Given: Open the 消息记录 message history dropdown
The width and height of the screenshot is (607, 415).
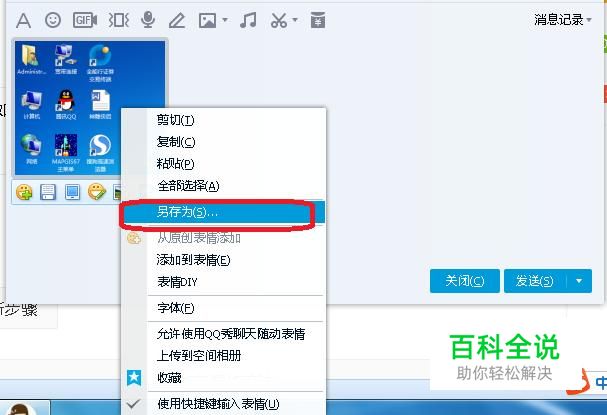Looking at the screenshot, I should (x=562, y=19).
